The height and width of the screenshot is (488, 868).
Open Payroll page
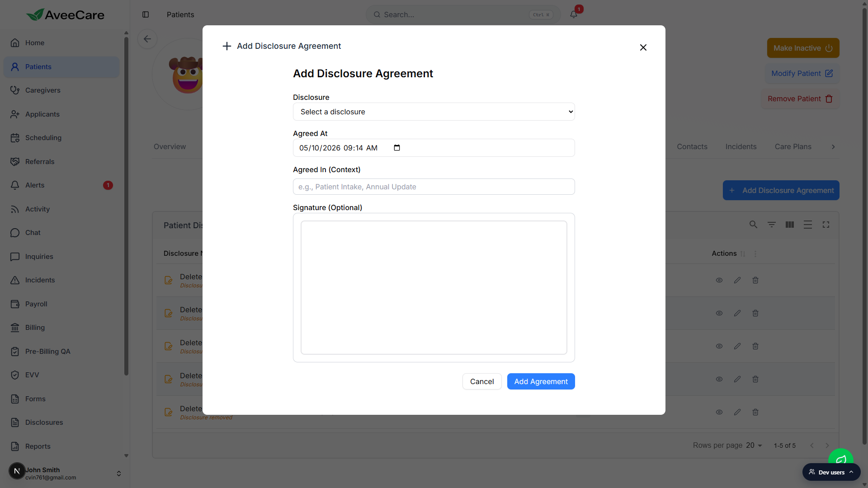pos(61,304)
